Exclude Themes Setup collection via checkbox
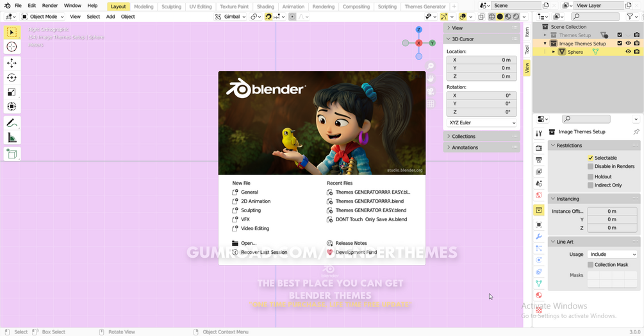 (x=620, y=35)
